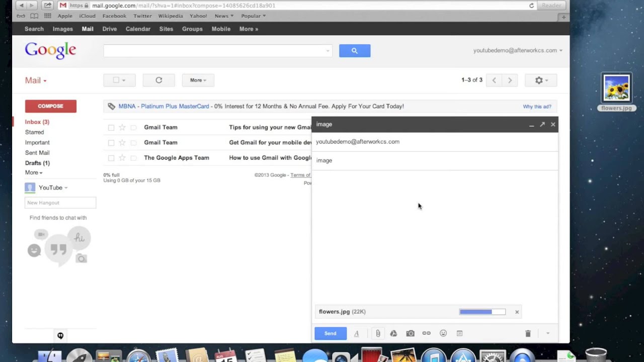Insert link using the chain icon
This screenshot has width=644, height=362.
coord(427,333)
